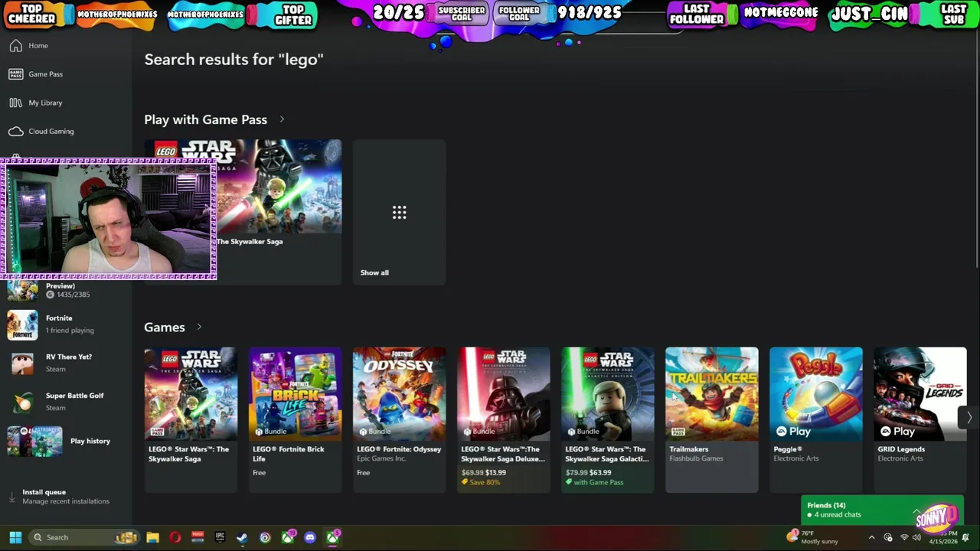Open Home in the Xbox sidebar
The height and width of the screenshot is (551, 980).
[66, 46]
